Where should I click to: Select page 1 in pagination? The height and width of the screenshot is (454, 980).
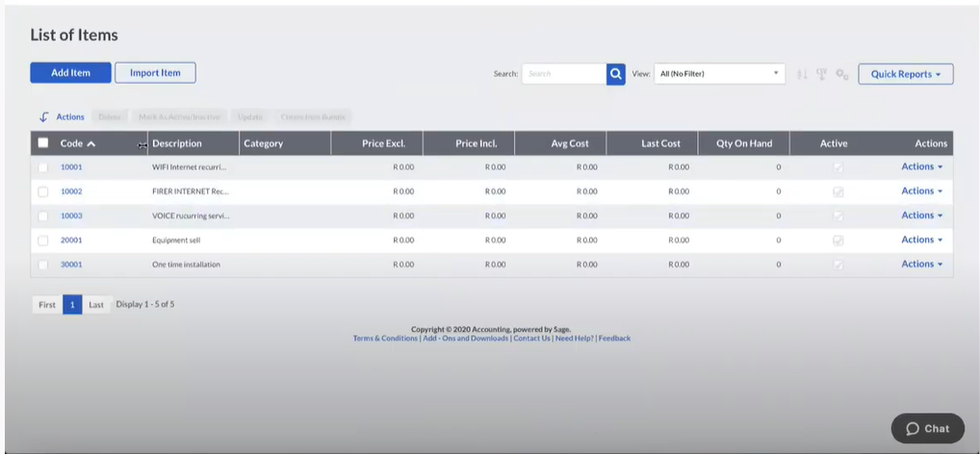72,305
